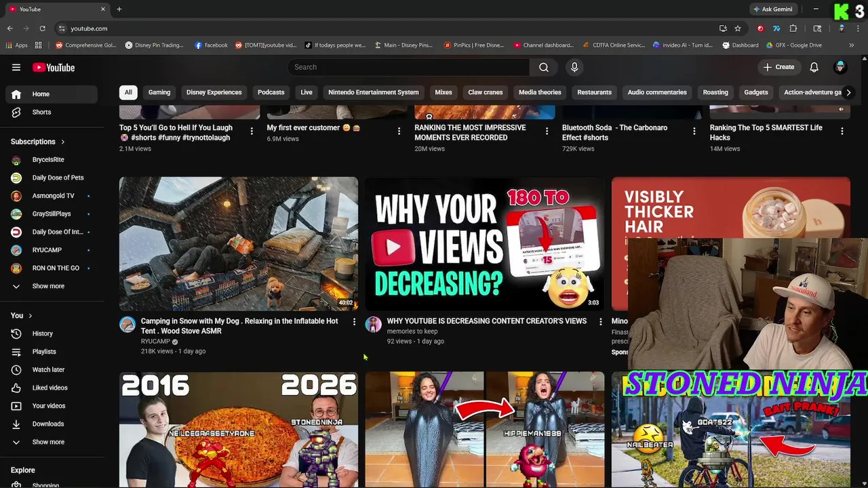
Task: Open options for Why YouTube Is Decreasing video
Action: point(600,322)
